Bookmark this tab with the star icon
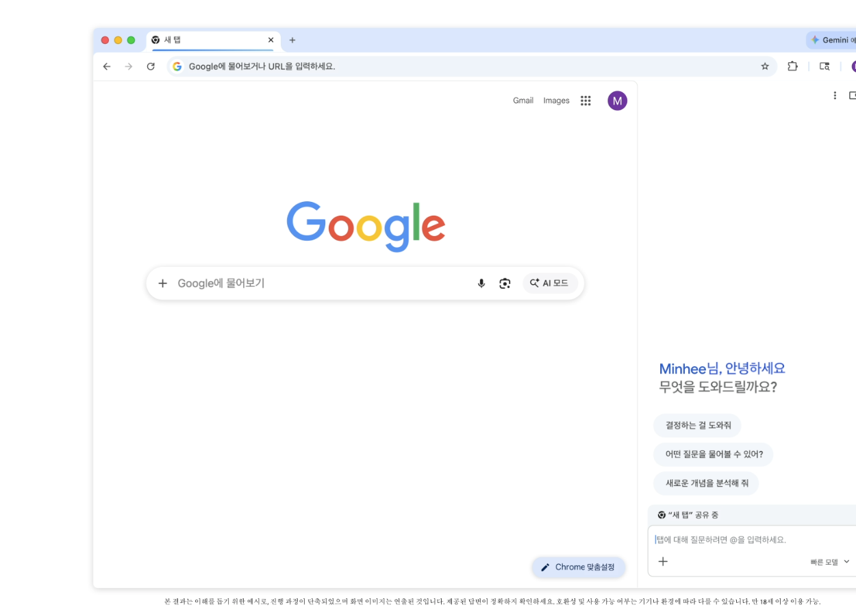This screenshot has height=616, width=856. (x=765, y=66)
